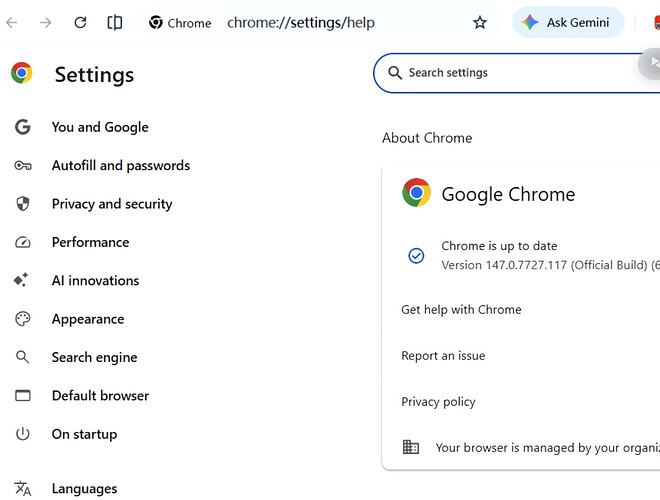Reload the page with the refresh icon

coord(80,22)
